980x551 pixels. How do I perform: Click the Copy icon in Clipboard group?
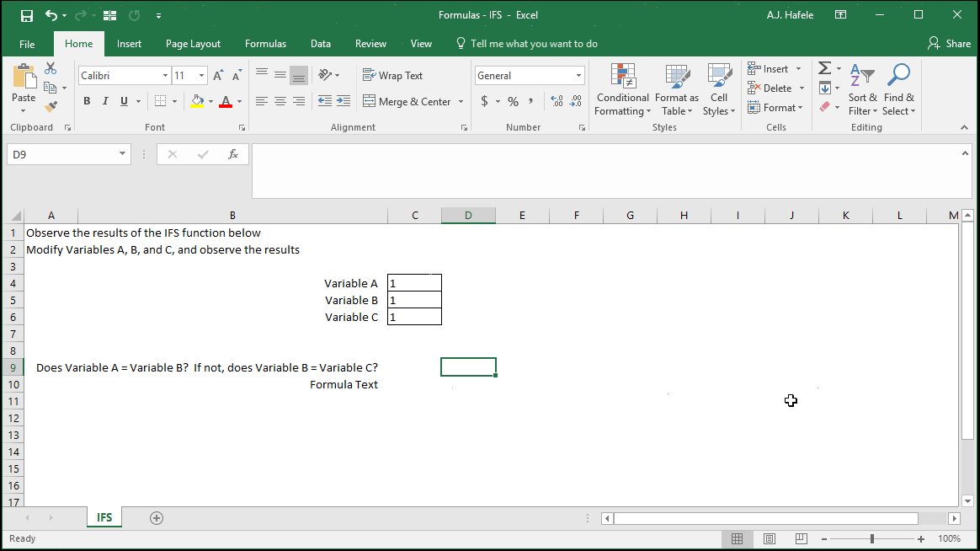pos(51,88)
